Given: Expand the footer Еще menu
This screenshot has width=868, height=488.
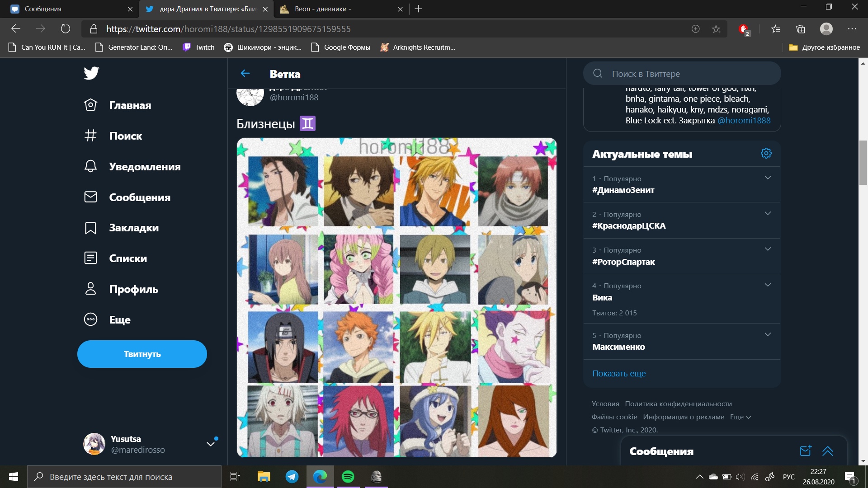Looking at the screenshot, I should 740,417.
